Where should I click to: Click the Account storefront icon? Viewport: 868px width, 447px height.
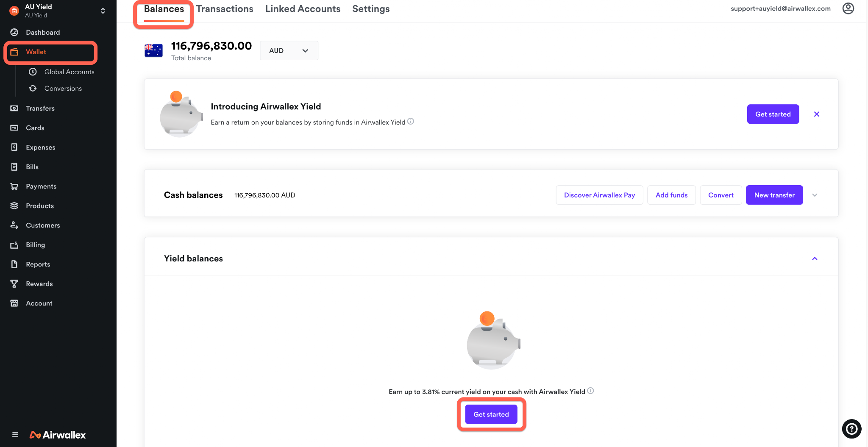14,303
